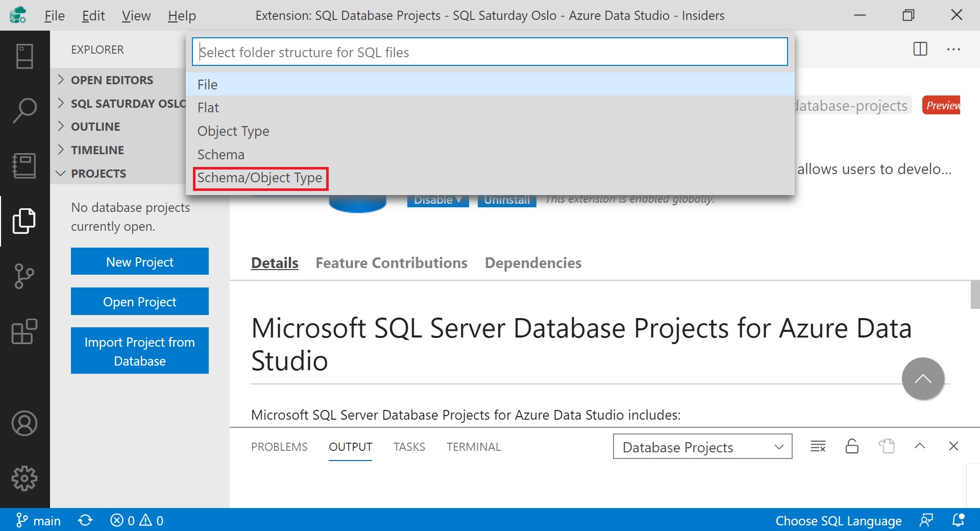Screen dimensions: 980x531
Task: Open the Database Projects output channel dropdown
Action: [702, 446]
